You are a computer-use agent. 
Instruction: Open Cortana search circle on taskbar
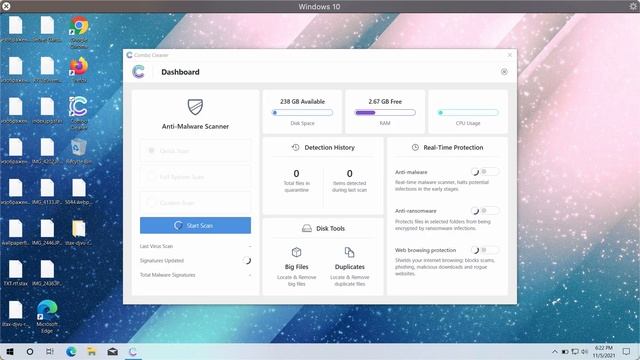[x=30, y=351]
